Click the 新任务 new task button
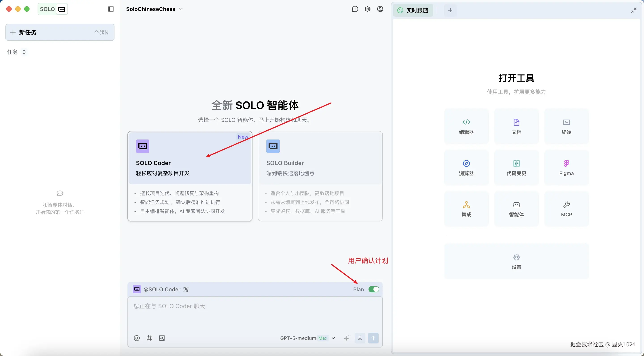This screenshot has width=644, height=356. click(x=60, y=32)
